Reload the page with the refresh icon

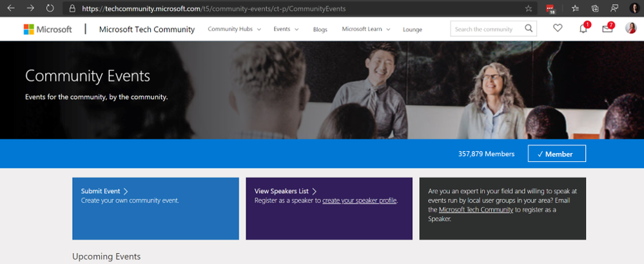click(50, 8)
